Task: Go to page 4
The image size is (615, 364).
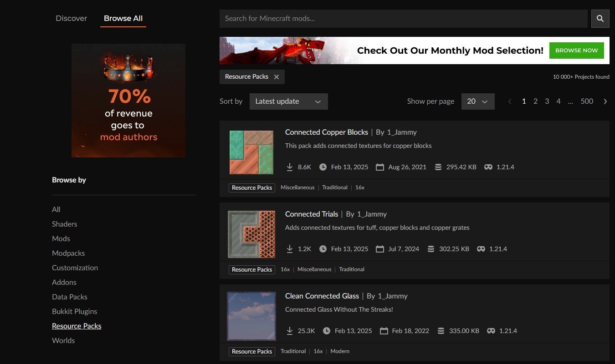Action: coord(558,101)
